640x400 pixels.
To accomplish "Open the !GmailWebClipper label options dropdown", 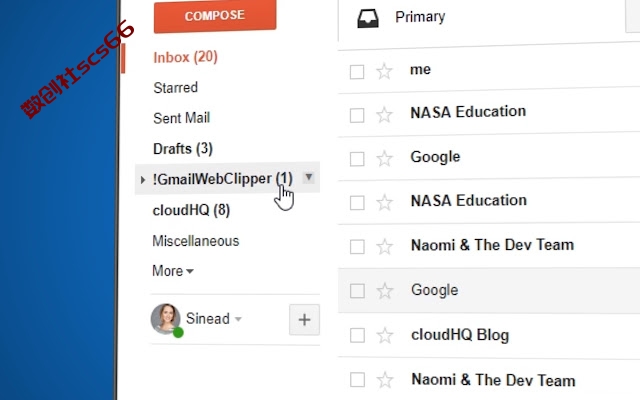I will pyautogui.click(x=309, y=177).
